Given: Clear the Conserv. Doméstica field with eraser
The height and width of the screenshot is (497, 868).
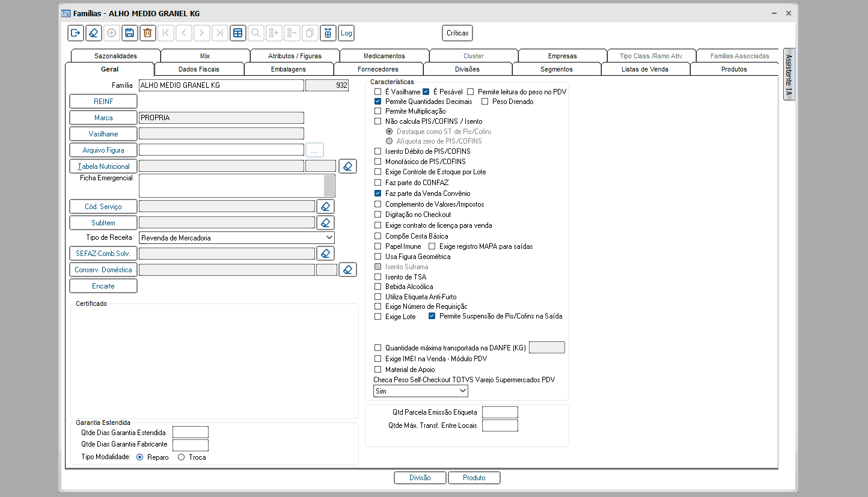Looking at the screenshot, I should [x=347, y=270].
